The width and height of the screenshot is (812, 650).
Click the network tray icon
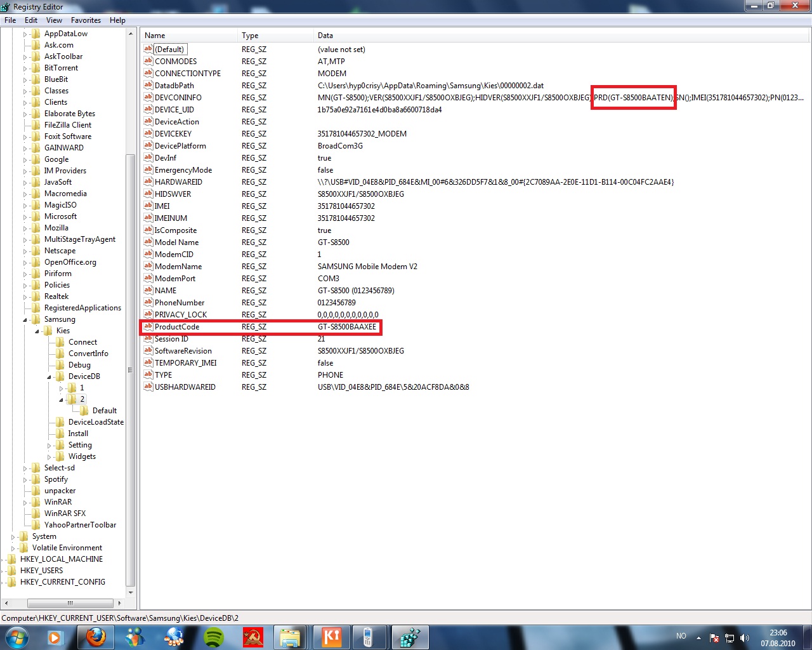click(730, 638)
